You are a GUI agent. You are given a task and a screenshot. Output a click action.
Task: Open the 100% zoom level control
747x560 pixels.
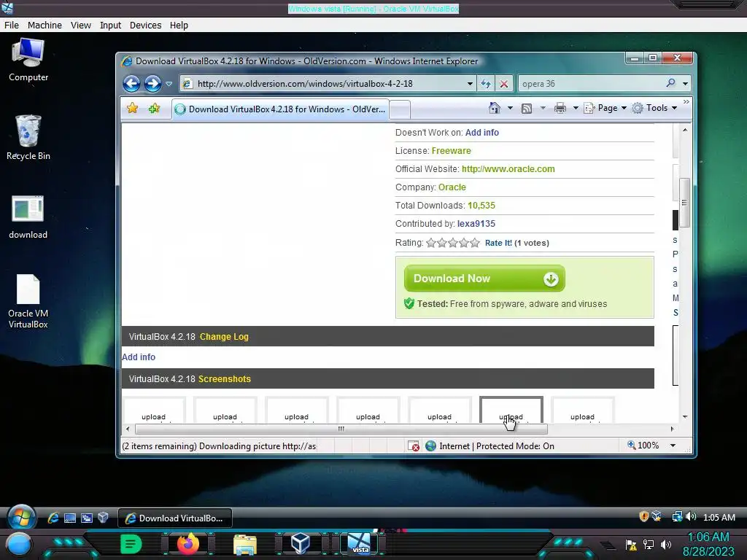click(643, 446)
